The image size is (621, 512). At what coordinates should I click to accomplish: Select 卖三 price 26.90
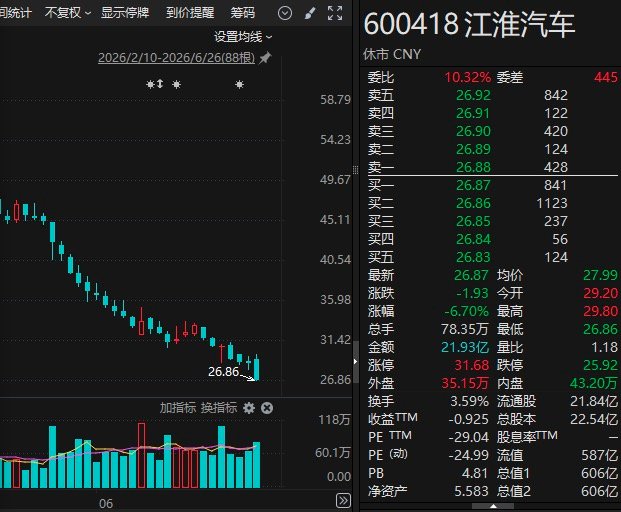(x=473, y=131)
